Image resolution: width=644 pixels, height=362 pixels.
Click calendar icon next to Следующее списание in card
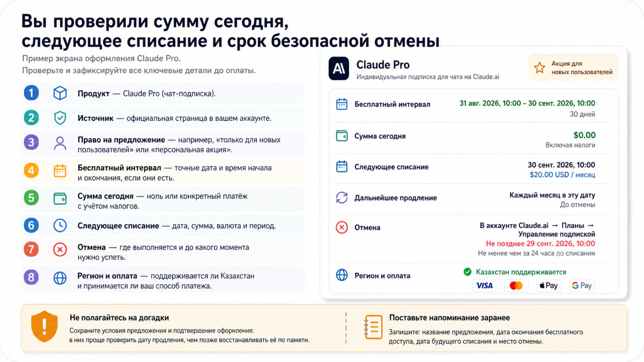coord(342,167)
